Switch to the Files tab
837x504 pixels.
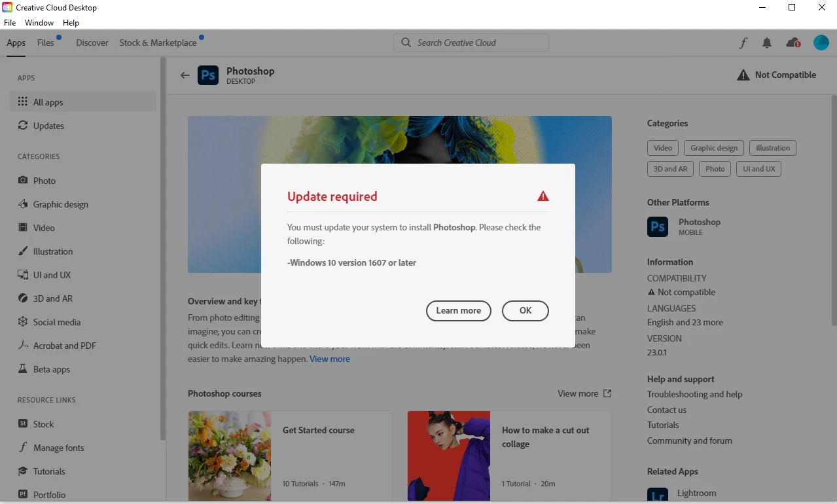click(x=46, y=43)
